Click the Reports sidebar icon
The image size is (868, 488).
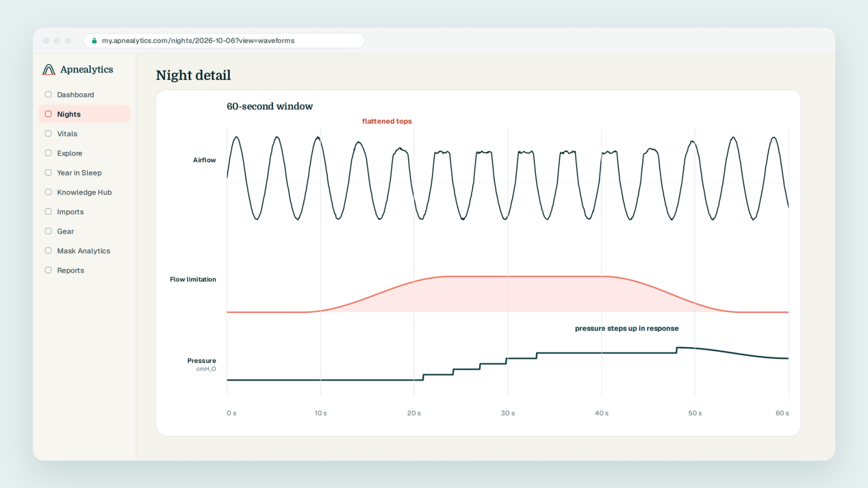[x=48, y=270]
